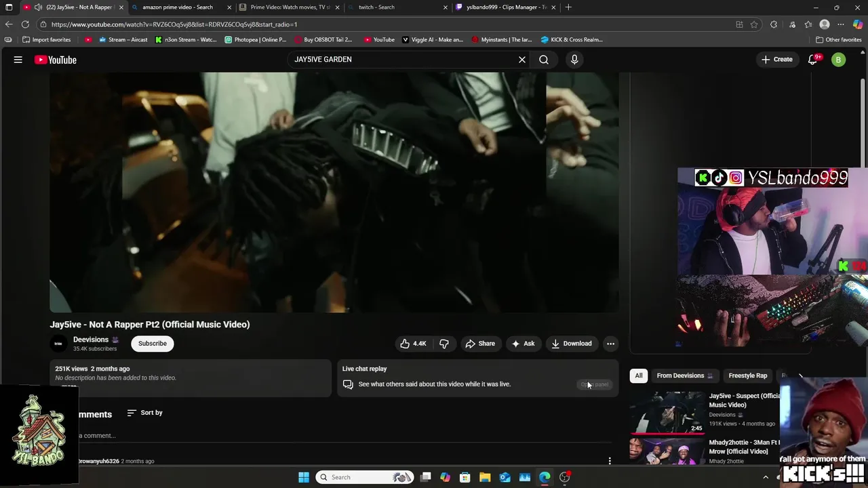This screenshot has width=868, height=488.
Task: Expand the video description box
Action: tap(191, 378)
